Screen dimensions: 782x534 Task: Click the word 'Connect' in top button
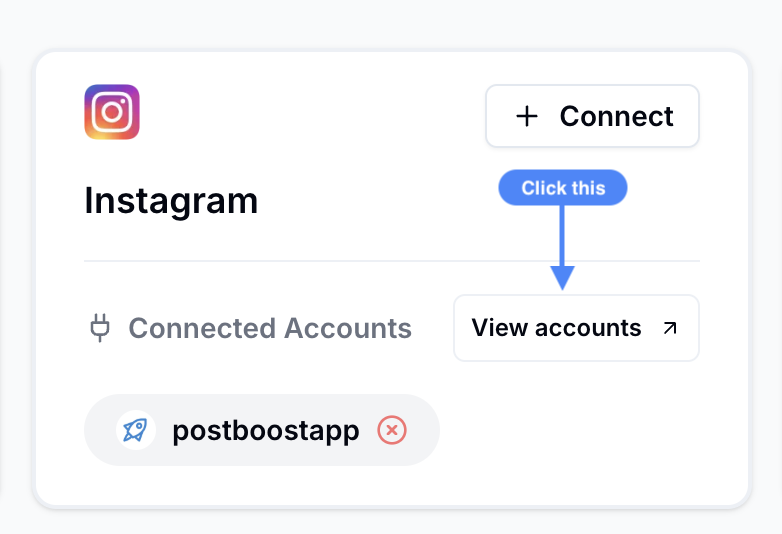(616, 116)
